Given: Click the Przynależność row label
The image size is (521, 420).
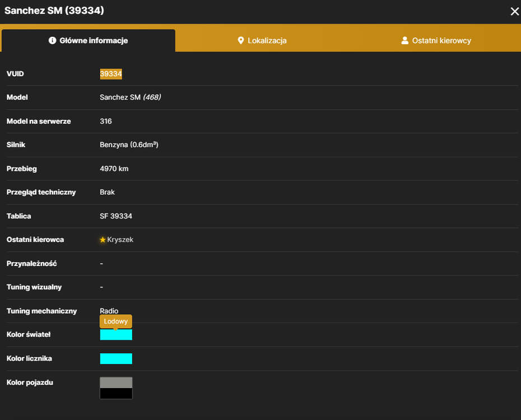Looking at the screenshot, I should pyautogui.click(x=31, y=264).
